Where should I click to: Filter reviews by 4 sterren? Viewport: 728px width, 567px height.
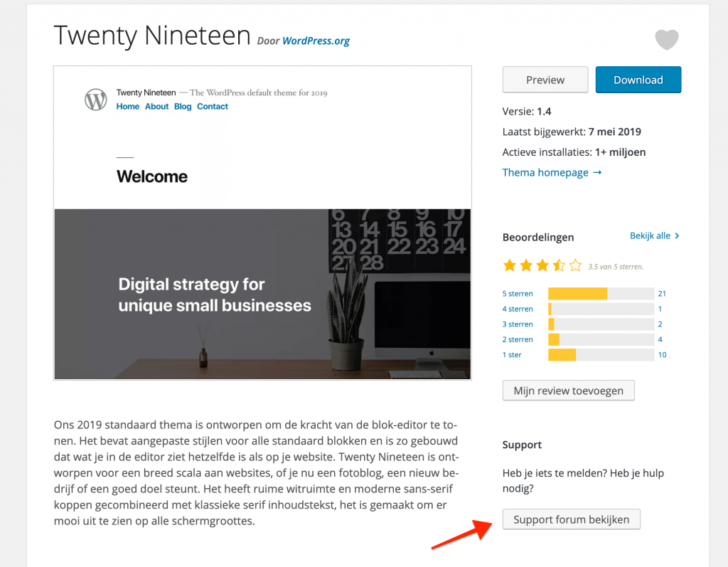[x=518, y=309]
